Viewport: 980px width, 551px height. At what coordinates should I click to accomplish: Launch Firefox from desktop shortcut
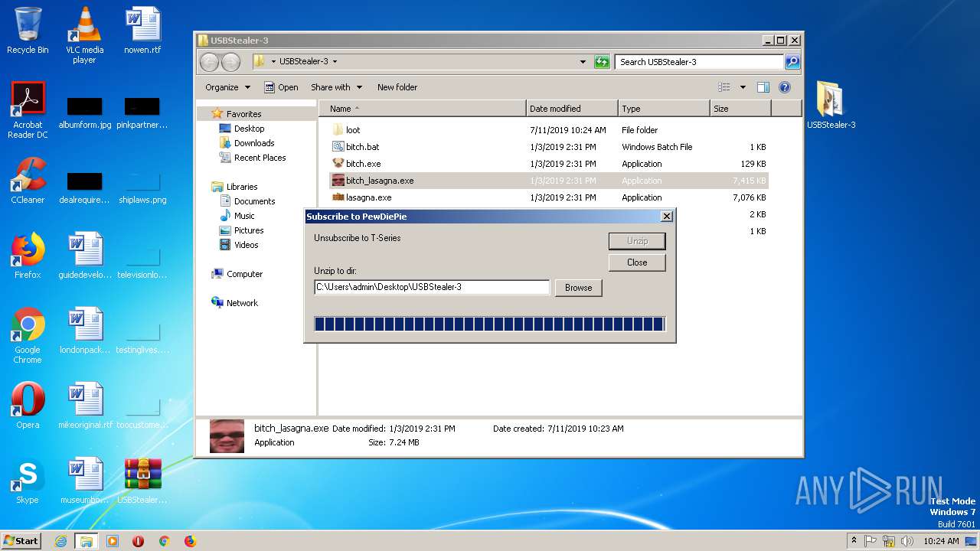point(28,256)
